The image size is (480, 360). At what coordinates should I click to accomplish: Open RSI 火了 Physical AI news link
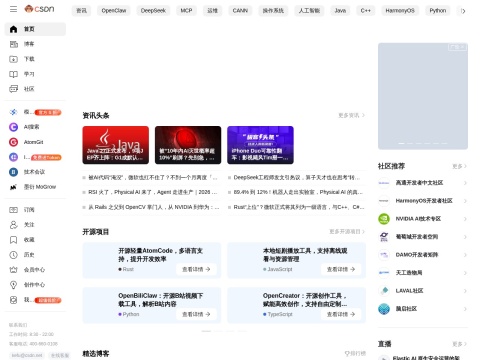(x=153, y=192)
